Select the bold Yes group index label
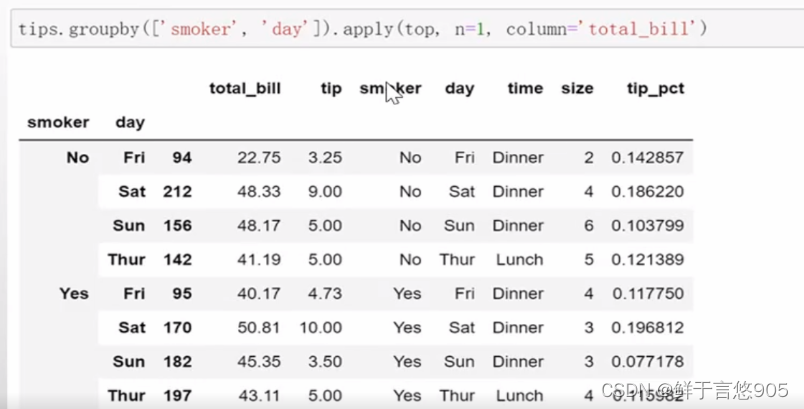 74,293
